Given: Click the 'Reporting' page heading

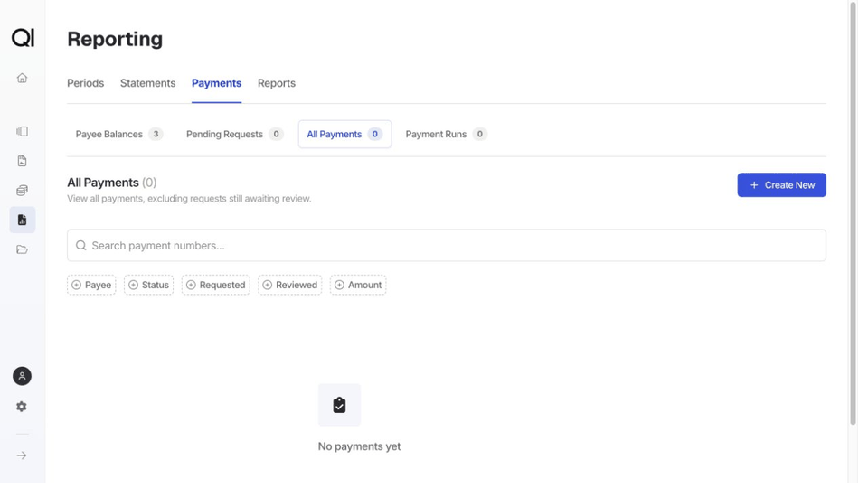Looking at the screenshot, I should pos(115,39).
